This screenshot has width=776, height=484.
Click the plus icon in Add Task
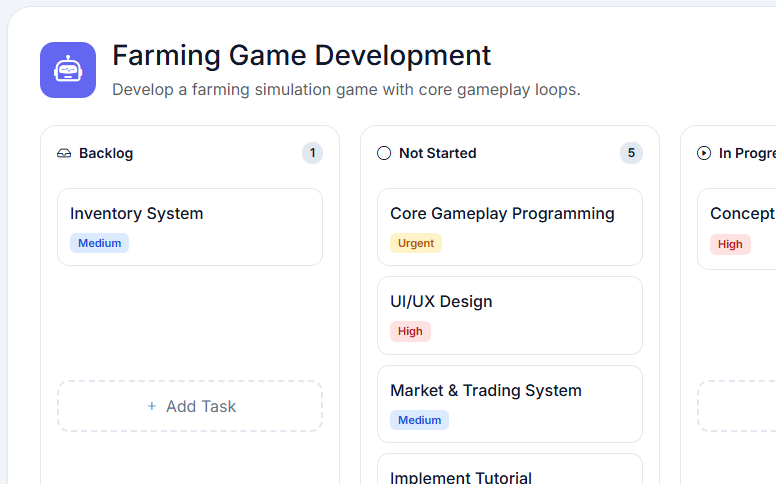[x=152, y=406]
